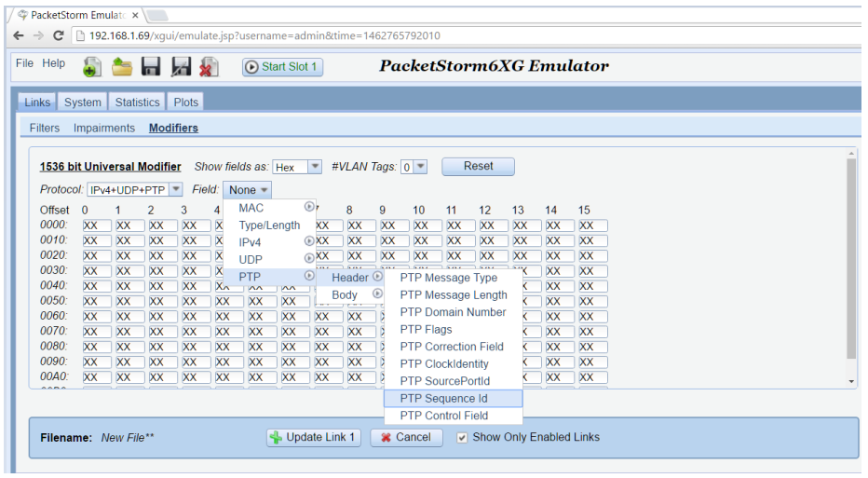Open a new browser tab
Viewport: 868px width, 478px height.
[x=157, y=15]
